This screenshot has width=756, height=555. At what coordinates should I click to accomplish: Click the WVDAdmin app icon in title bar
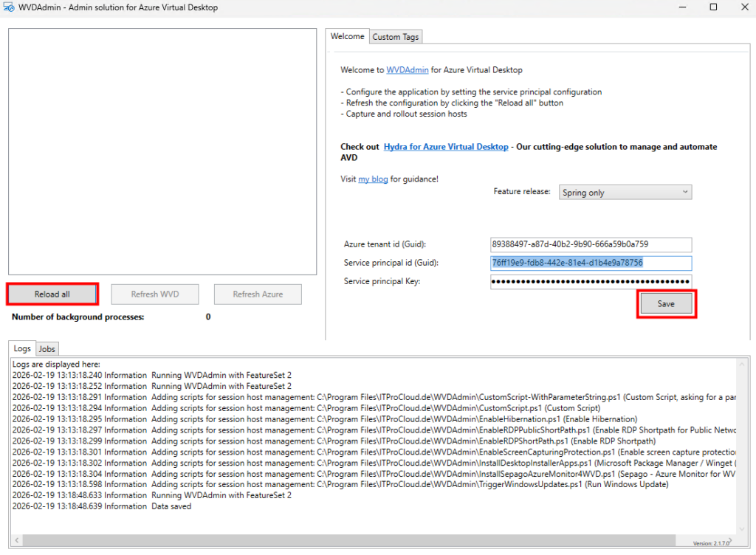[x=10, y=7]
